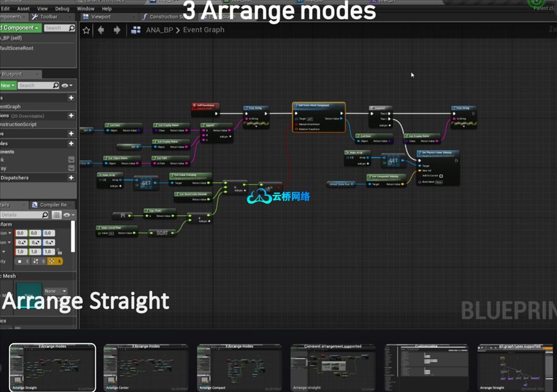The height and width of the screenshot is (392, 557).
Task: Click Add pin on the Append node
Action: [x=225, y=137]
